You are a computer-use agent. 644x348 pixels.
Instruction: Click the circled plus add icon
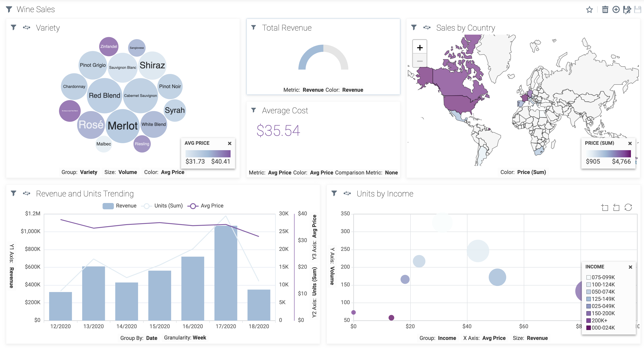[616, 10]
